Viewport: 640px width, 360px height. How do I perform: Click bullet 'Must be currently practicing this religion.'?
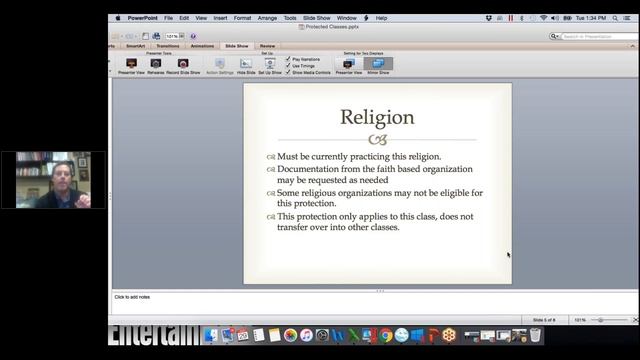(359, 157)
